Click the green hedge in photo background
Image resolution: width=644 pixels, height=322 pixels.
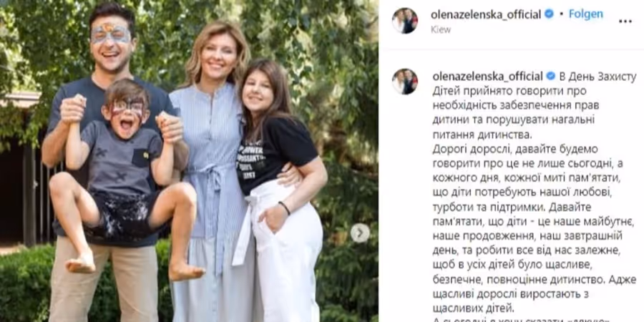pos(24,283)
